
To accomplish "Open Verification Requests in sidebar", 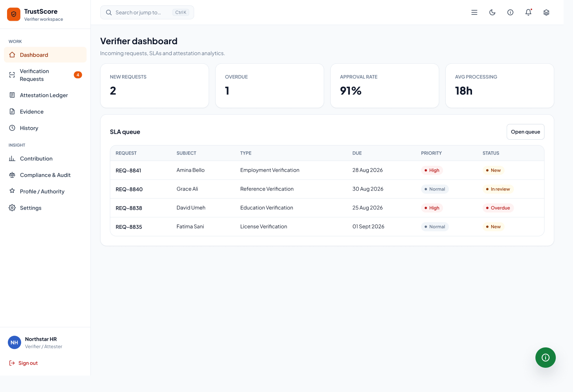I will point(45,75).
